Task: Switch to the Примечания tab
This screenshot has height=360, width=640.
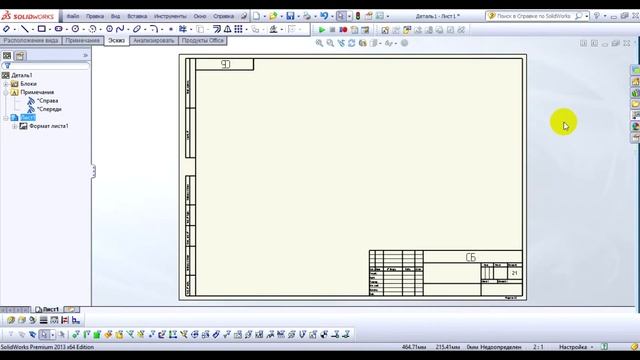Action: coord(82,41)
